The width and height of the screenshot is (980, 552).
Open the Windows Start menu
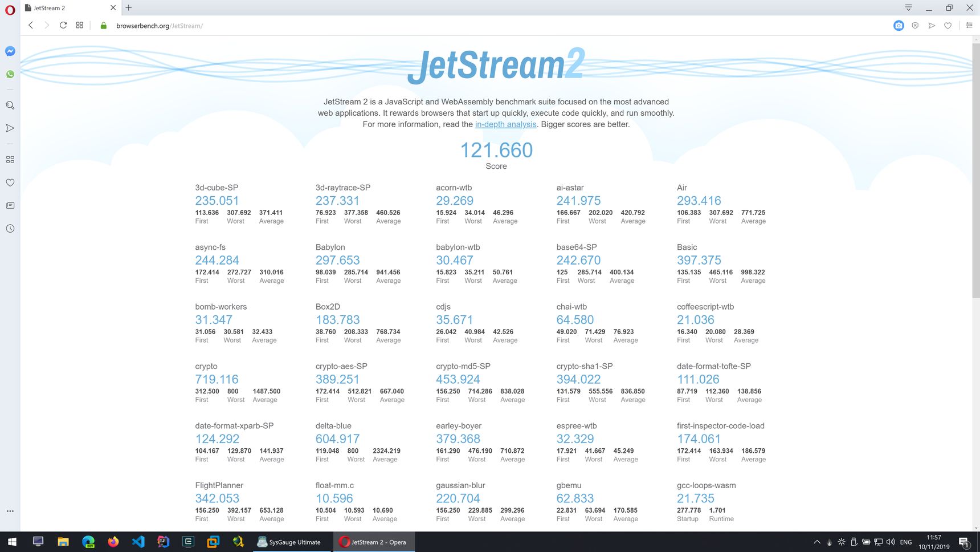[12, 542]
